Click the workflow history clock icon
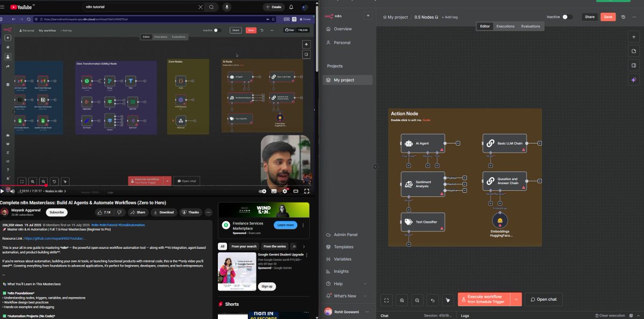The width and height of the screenshot is (644, 319). (623, 17)
